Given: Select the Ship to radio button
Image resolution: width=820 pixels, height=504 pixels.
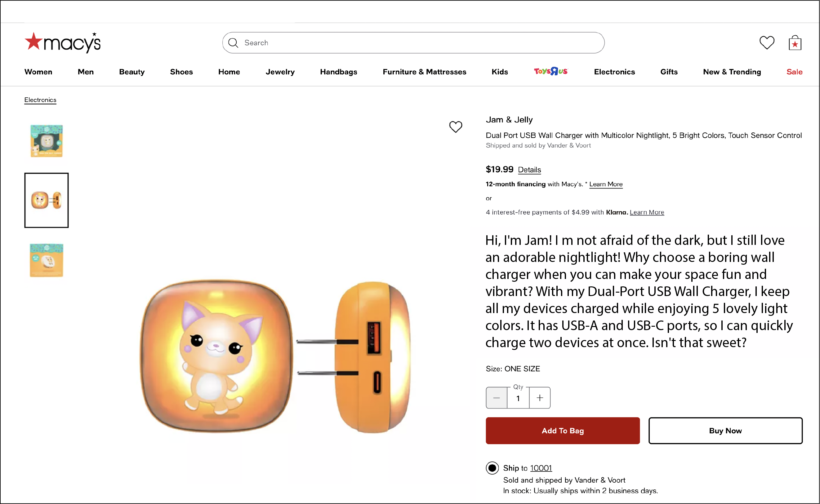Looking at the screenshot, I should point(492,468).
